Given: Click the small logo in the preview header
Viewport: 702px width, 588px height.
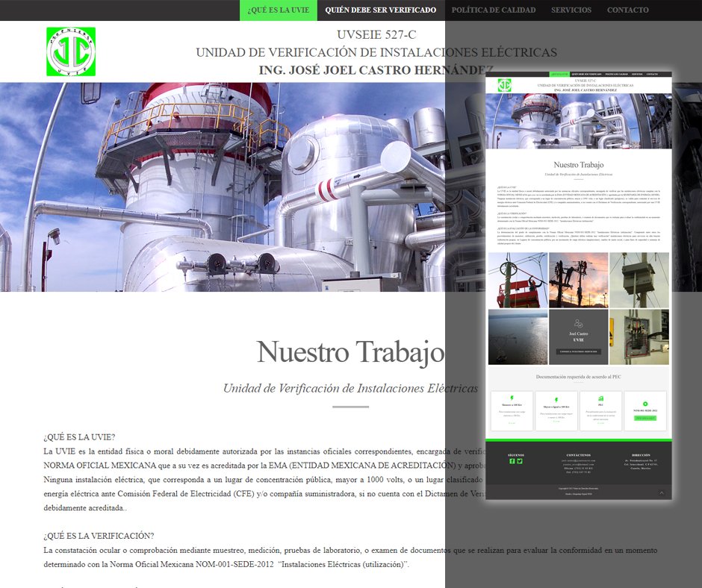Looking at the screenshot, I should (503, 84).
